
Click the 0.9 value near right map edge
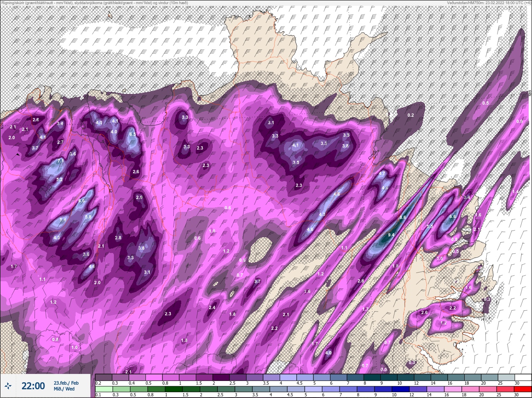tap(519, 122)
